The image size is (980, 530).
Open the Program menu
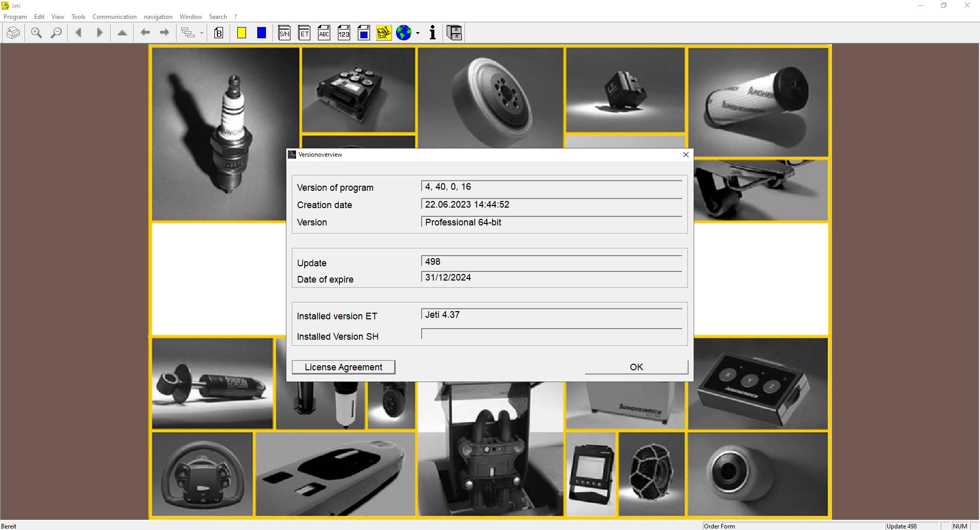pyautogui.click(x=15, y=17)
